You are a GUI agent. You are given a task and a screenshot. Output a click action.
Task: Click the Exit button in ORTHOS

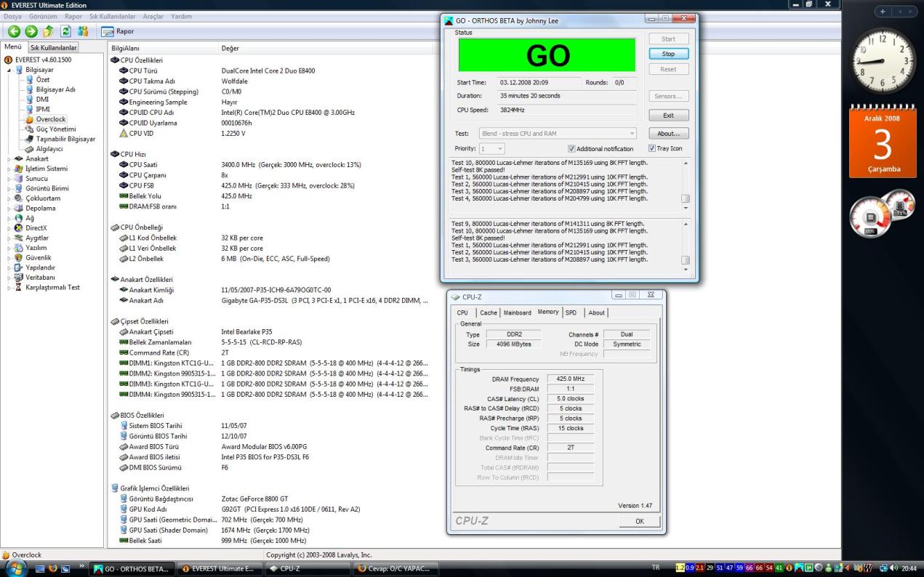(x=668, y=116)
